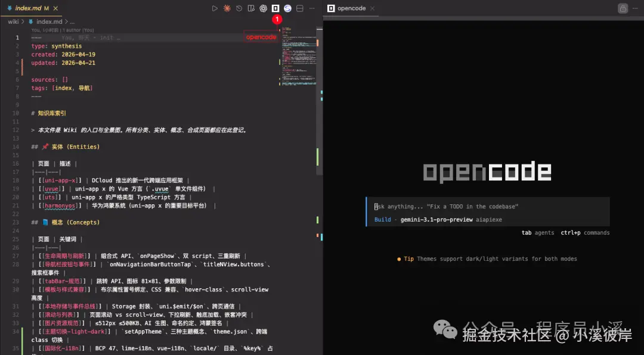Screen dimensions: 644x355
Task: Click the git blame 'You, 1小时前' codelens
Action: point(63,30)
